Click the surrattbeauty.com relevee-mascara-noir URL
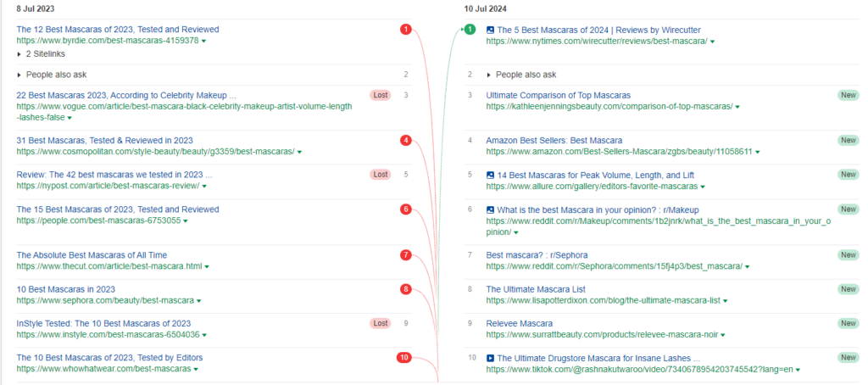 603,335
